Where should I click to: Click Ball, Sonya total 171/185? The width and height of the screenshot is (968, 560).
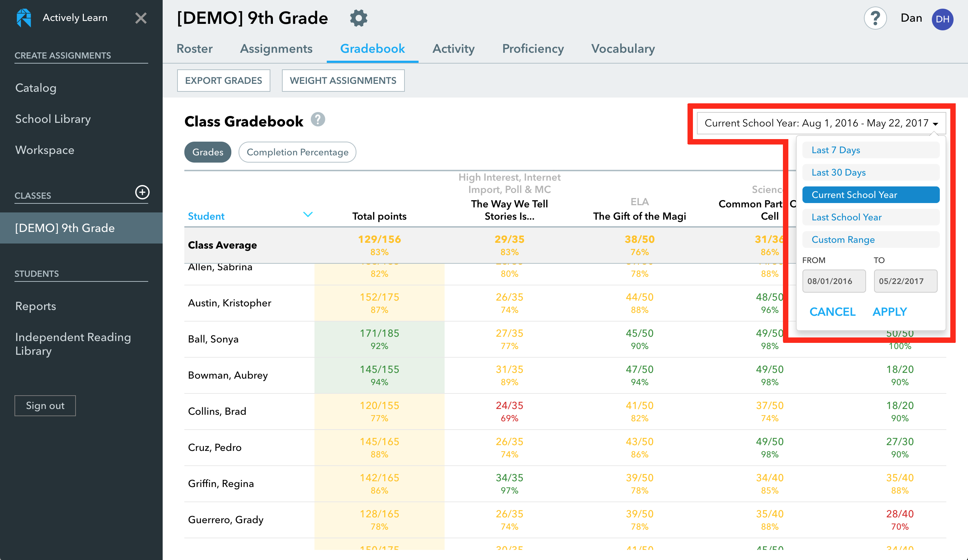point(379,333)
